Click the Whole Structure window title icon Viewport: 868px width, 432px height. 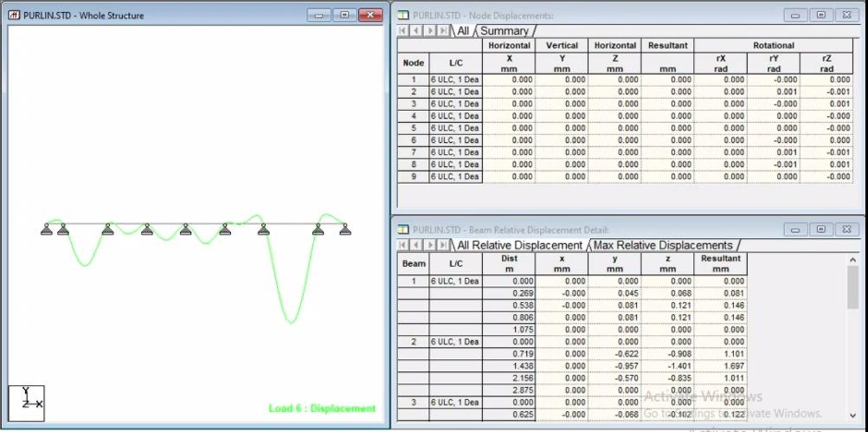coord(14,16)
